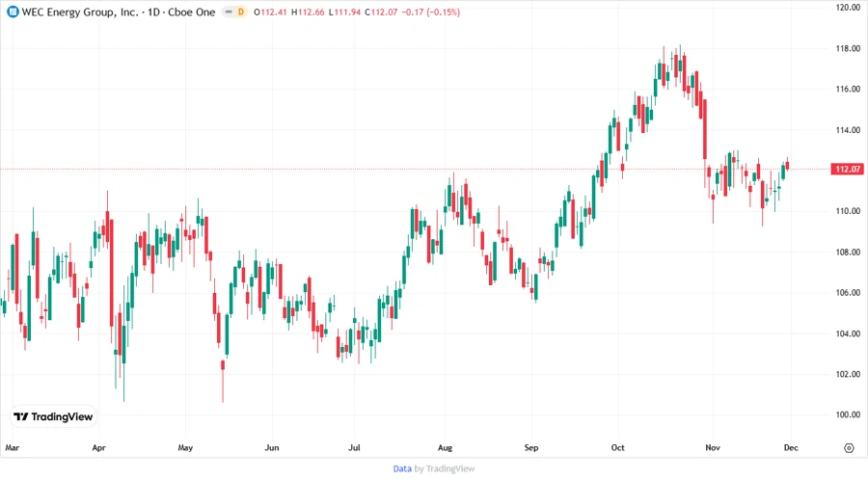This screenshot has height=480, width=868.
Task: Click the 108.00 price axis label
Action: (848, 253)
